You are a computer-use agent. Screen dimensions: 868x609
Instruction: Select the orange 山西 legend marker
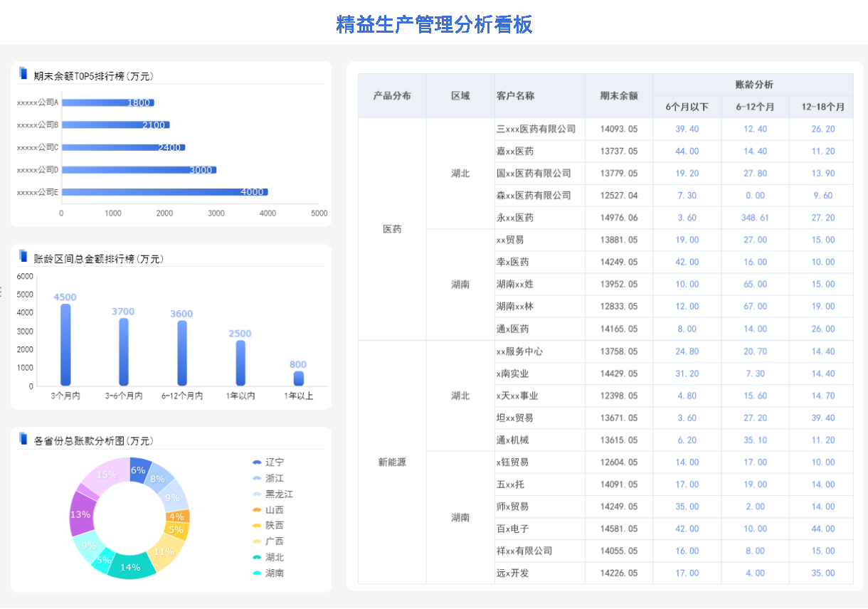pos(256,510)
